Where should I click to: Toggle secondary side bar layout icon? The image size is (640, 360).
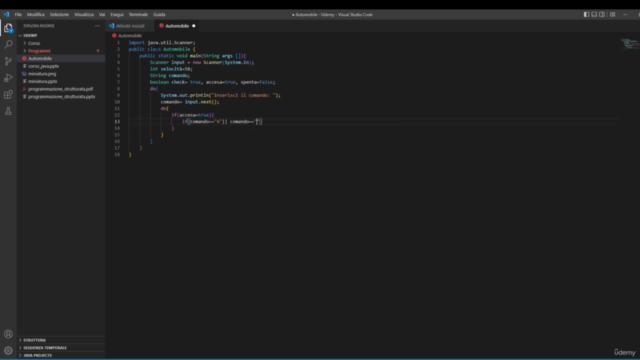[x=602, y=14]
